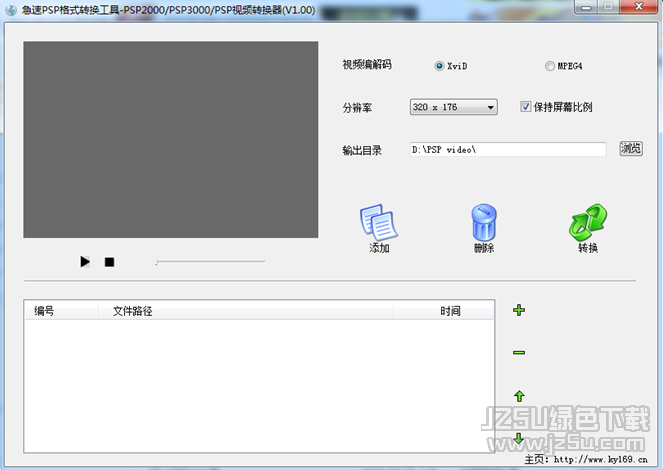The width and height of the screenshot is (663, 470).
Task: Click the 时间 column header
Action: click(x=443, y=311)
